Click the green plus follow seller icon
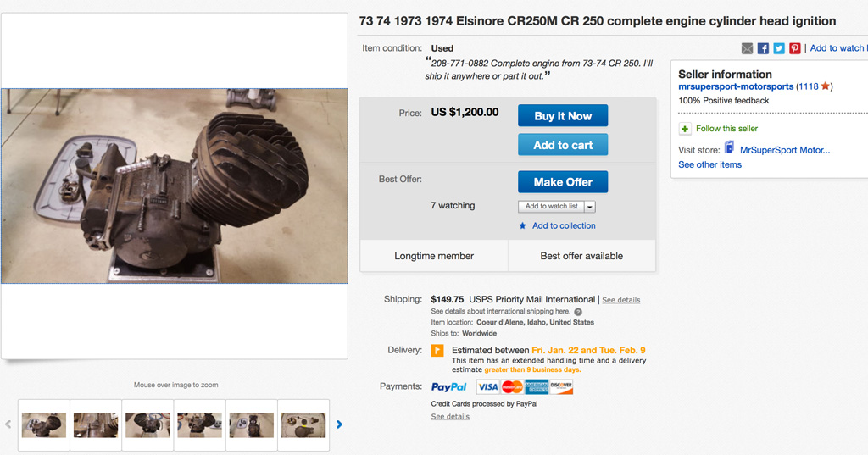The height and width of the screenshot is (455, 868). 685,129
